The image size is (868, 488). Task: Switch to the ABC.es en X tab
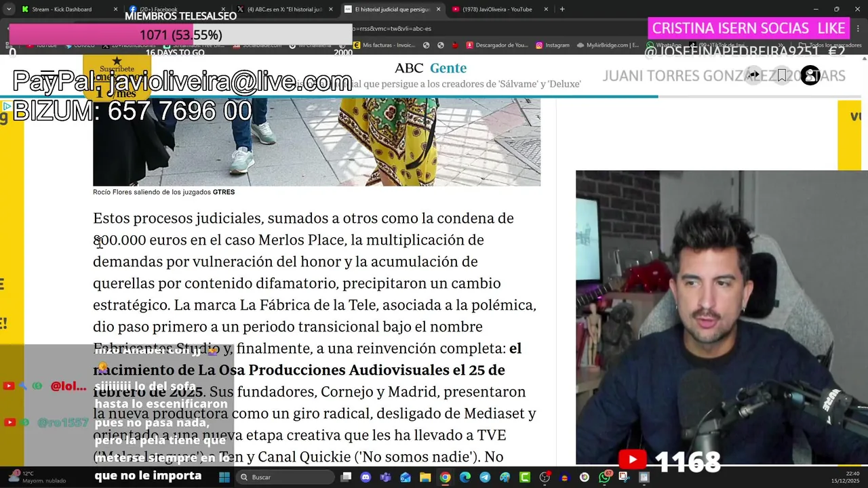click(285, 9)
